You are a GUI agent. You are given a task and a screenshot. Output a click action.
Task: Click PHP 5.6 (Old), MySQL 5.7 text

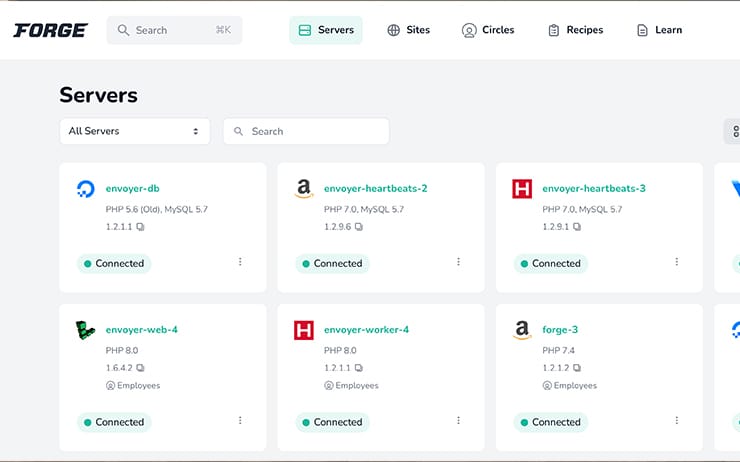[157, 209]
